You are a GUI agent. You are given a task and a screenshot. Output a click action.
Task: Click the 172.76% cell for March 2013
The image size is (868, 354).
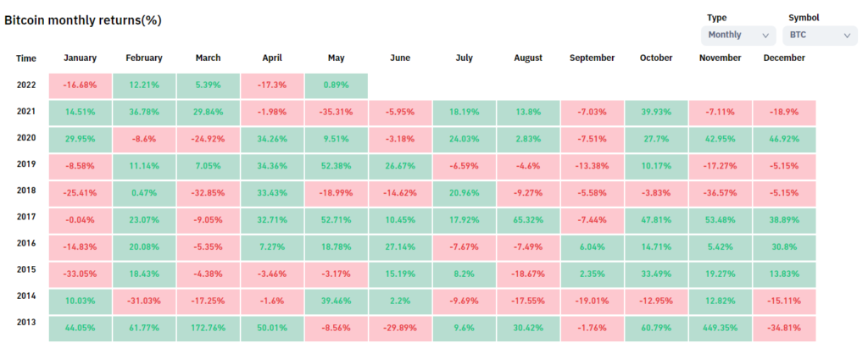(x=208, y=329)
